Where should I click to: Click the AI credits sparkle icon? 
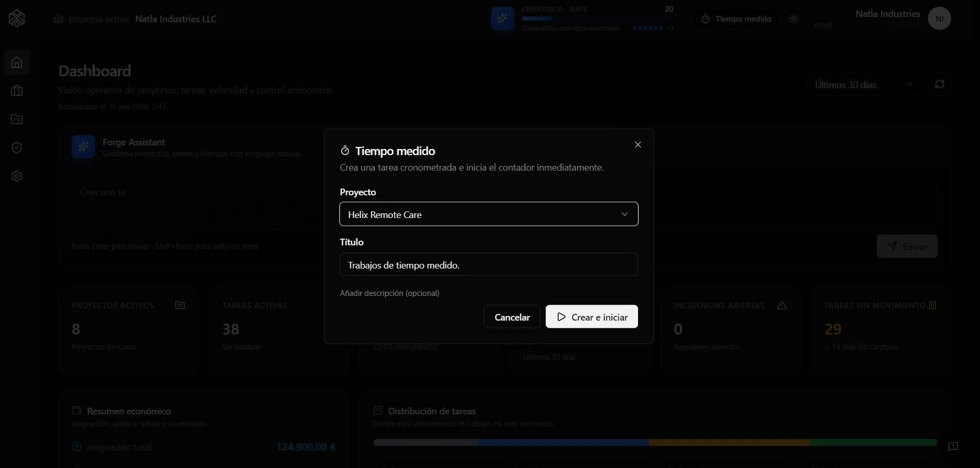click(502, 19)
